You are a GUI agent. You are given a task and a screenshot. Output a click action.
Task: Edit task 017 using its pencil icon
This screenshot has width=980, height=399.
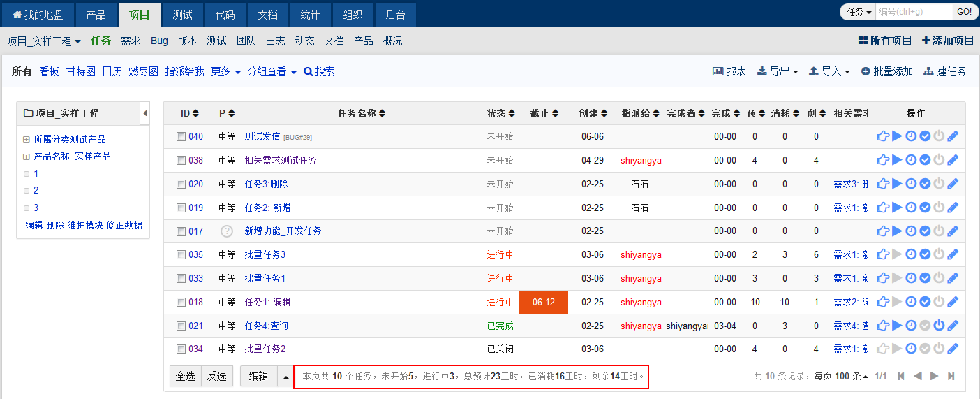(x=953, y=231)
